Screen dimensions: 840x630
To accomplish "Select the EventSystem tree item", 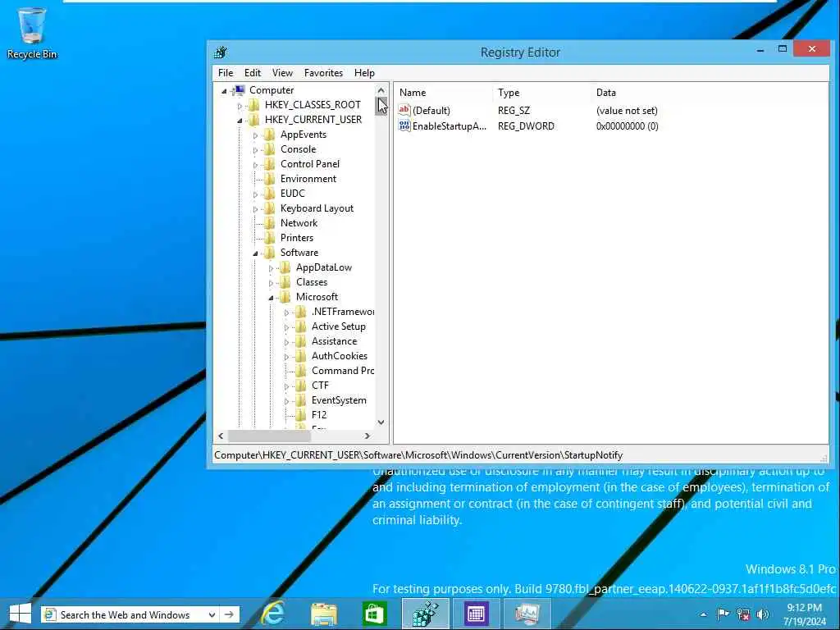I will [x=339, y=400].
